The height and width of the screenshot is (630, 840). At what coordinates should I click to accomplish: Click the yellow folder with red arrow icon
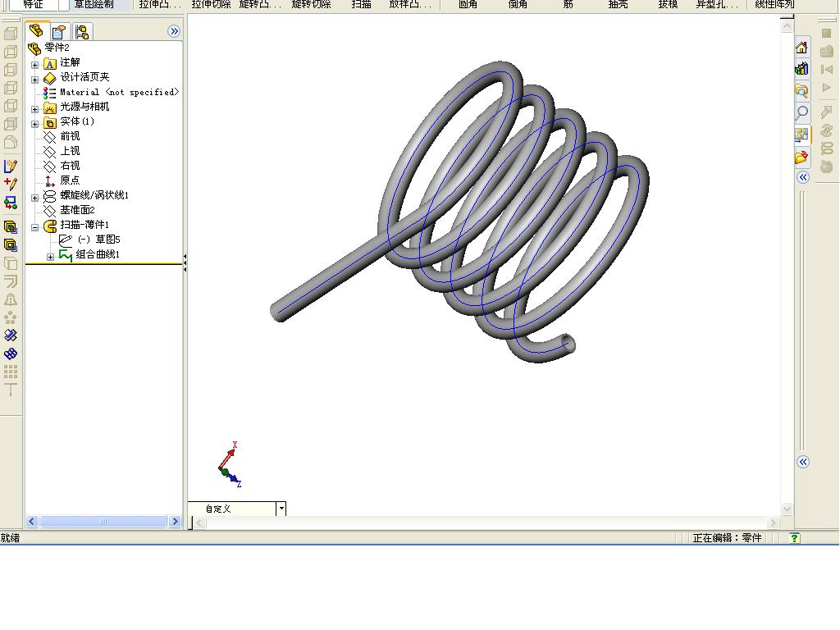pyautogui.click(x=801, y=157)
